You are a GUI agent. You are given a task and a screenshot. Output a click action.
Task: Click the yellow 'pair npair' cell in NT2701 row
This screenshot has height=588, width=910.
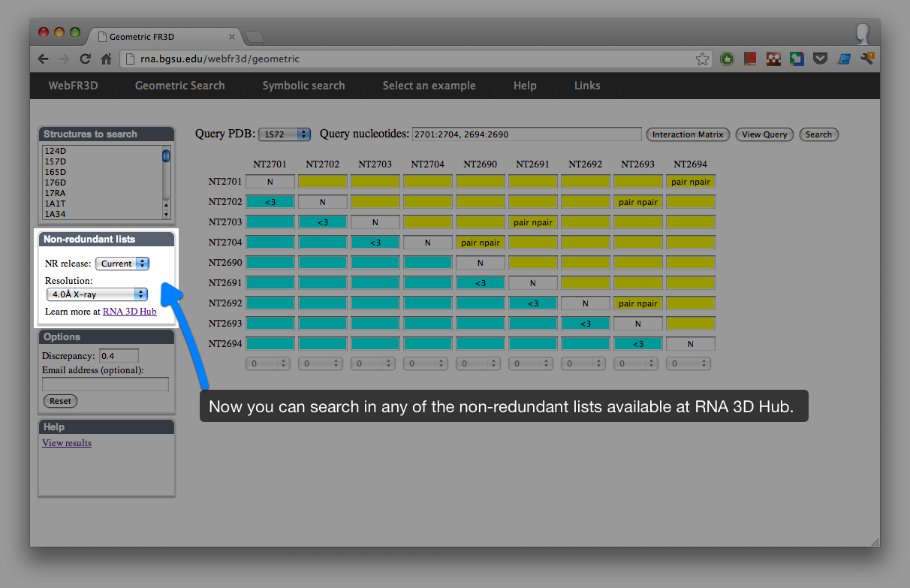[x=690, y=182]
